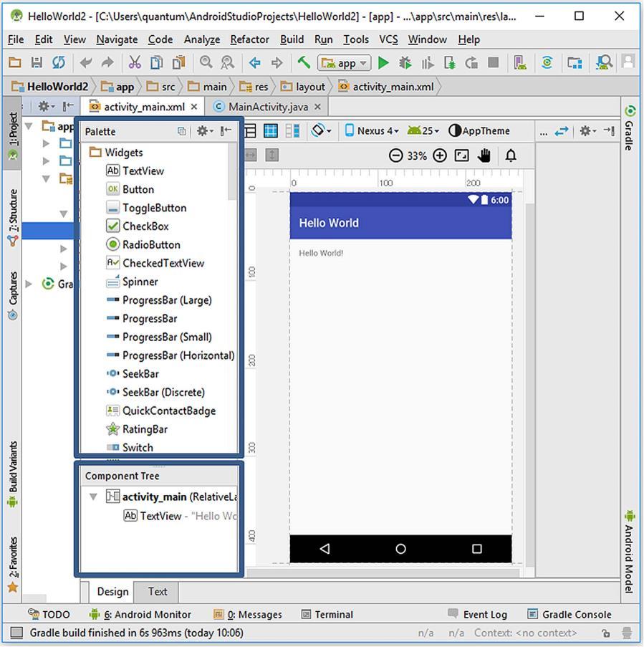Image resolution: width=644 pixels, height=647 pixels.
Task: Toggle the 2: Favorites tool window
Action: pos(13,564)
